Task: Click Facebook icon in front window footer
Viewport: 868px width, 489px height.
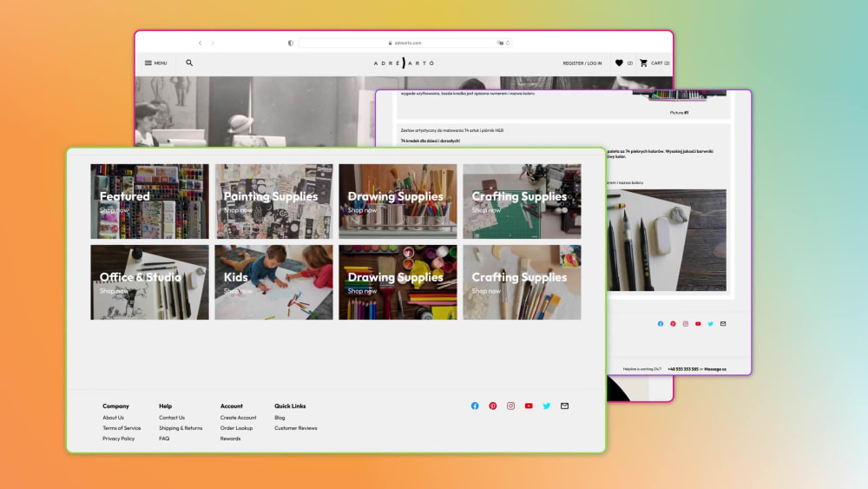Action: tap(475, 406)
